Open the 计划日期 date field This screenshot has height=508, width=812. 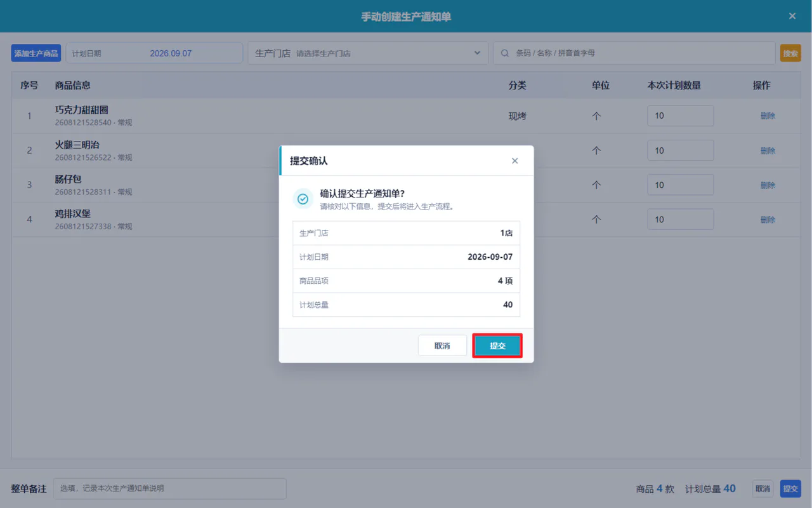click(154, 53)
